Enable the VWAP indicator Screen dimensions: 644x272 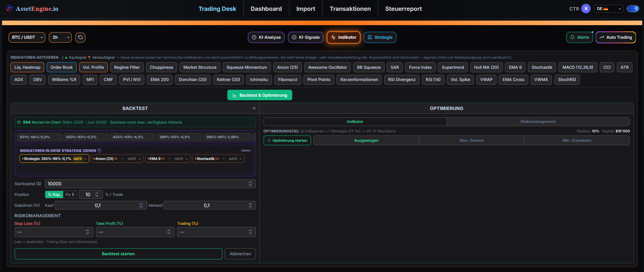[x=486, y=80]
